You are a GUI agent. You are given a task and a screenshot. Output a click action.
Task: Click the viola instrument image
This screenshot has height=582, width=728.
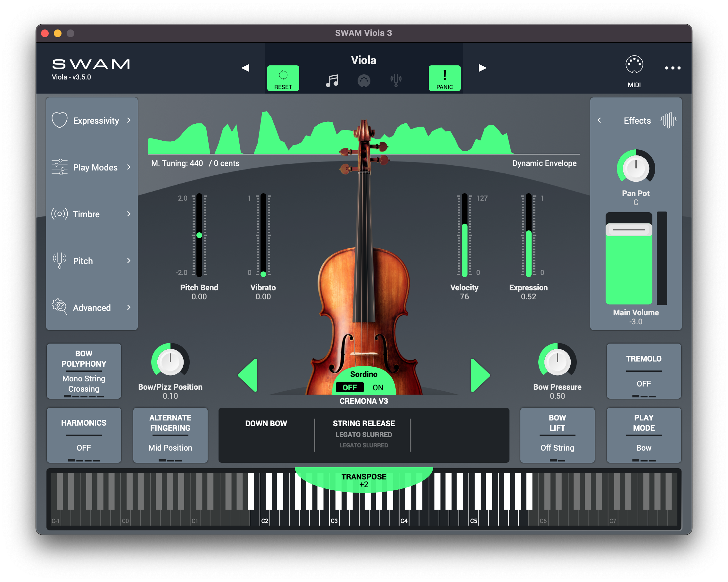[364, 257]
